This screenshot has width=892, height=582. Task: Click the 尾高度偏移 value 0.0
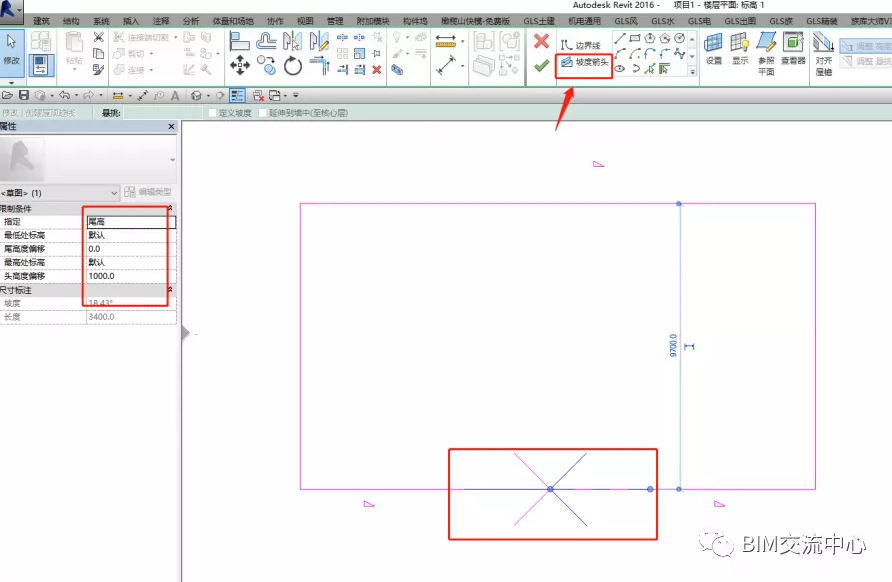pos(131,249)
